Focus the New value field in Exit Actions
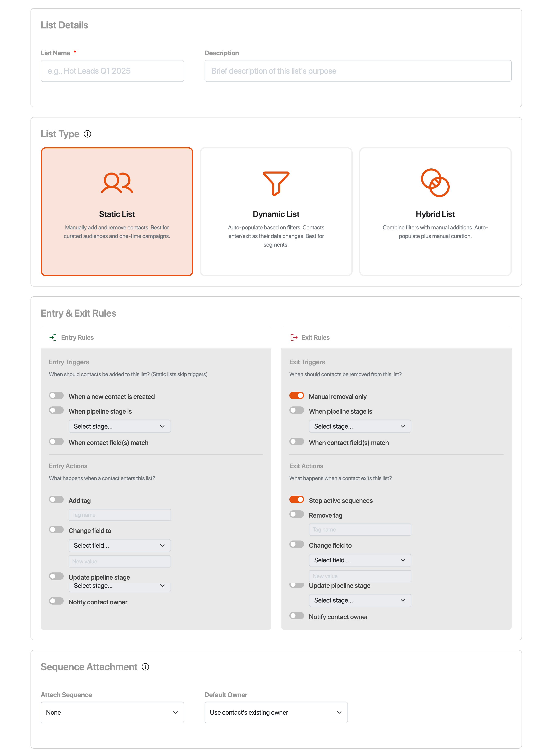541x756 pixels. (x=360, y=576)
